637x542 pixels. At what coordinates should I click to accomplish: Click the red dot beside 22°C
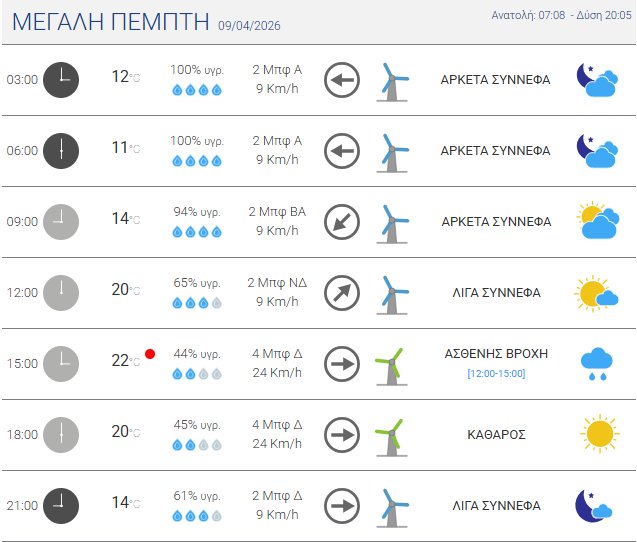(x=150, y=353)
